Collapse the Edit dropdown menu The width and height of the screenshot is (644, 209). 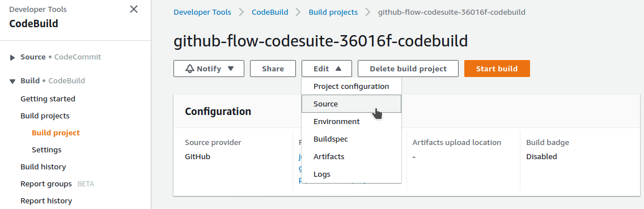pyautogui.click(x=327, y=69)
